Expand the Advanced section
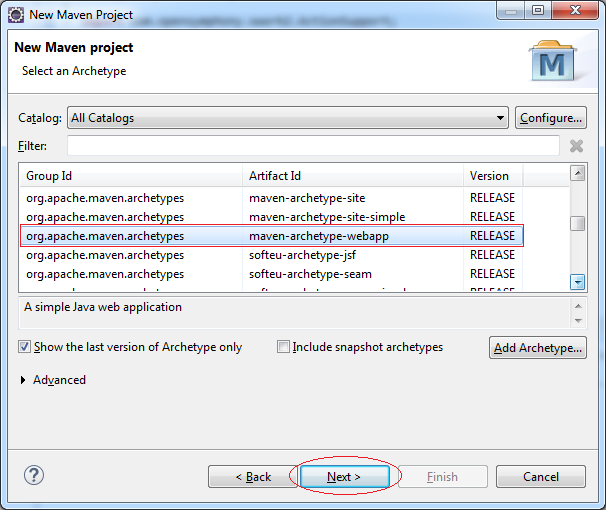606x510 pixels. tap(23, 380)
